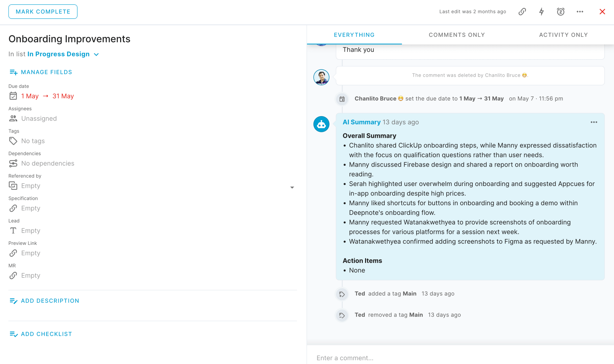Click the AI Summary heading
The width and height of the screenshot is (614, 364).
pos(361,122)
